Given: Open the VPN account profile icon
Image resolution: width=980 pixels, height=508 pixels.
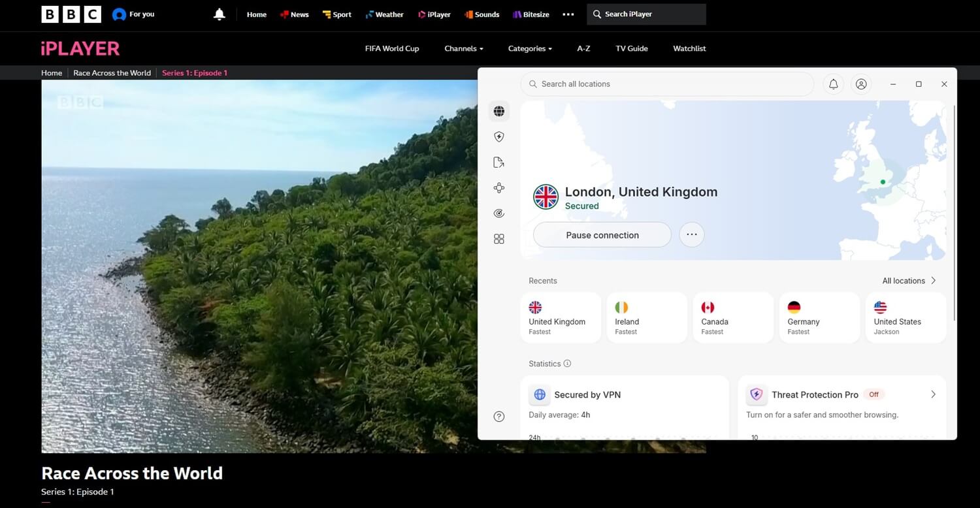Looking at the screenshot, I should [861, 84].
